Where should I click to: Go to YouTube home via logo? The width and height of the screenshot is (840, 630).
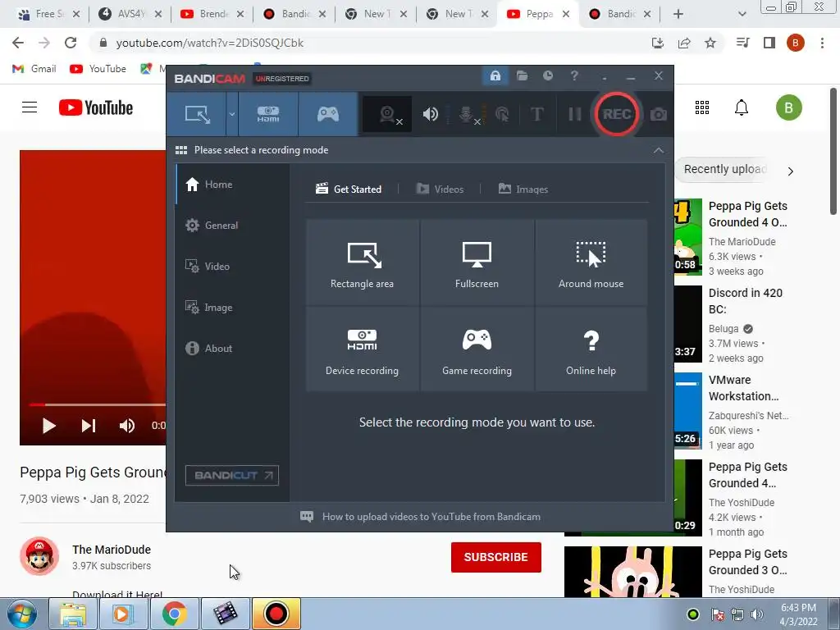tap(96, 107)
